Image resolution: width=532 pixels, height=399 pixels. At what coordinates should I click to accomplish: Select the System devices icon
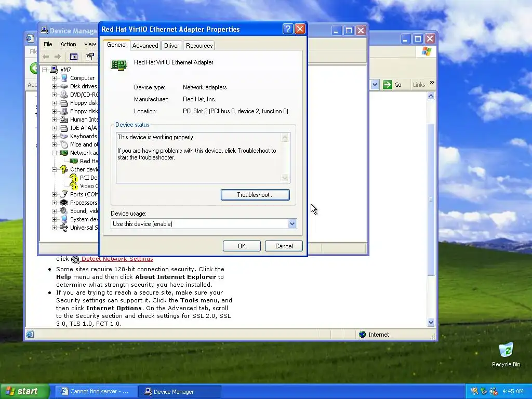click(x=64, y=219)
